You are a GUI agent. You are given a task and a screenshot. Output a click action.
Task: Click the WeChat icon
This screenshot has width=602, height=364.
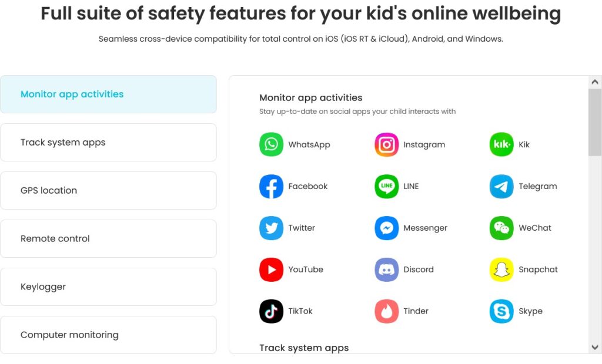tap(501, 228)
